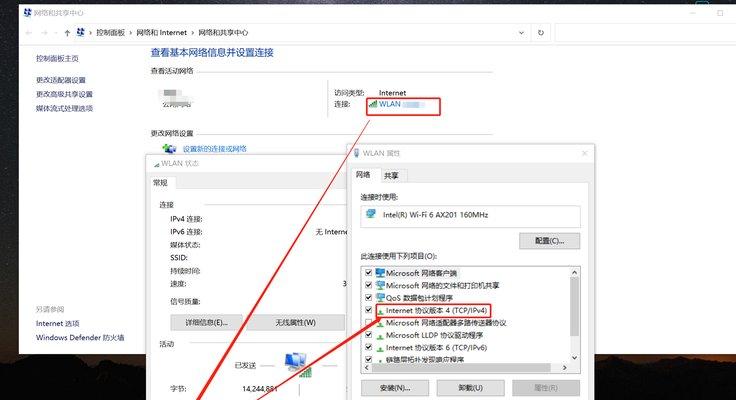The image size is (736, 400).
Task: Expand the breadcrumb chevron after 控制面板
Action: (x=131, y=32)
